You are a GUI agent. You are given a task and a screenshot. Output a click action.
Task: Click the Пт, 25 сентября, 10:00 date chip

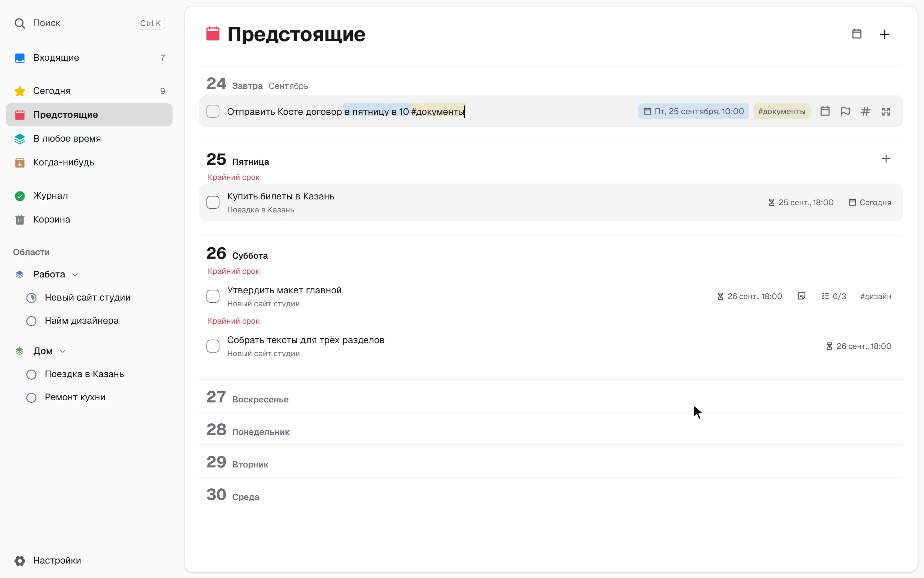[693, 111]
